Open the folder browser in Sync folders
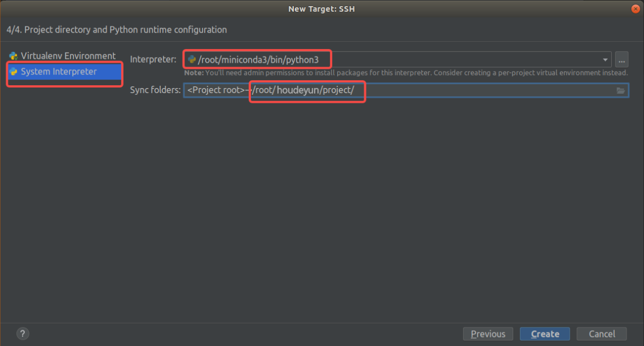 click(621, 90)
